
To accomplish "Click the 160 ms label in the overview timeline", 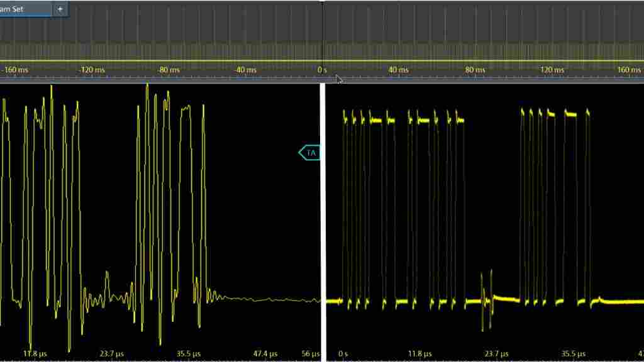I will pyautogui.click(x=628, y=70).
